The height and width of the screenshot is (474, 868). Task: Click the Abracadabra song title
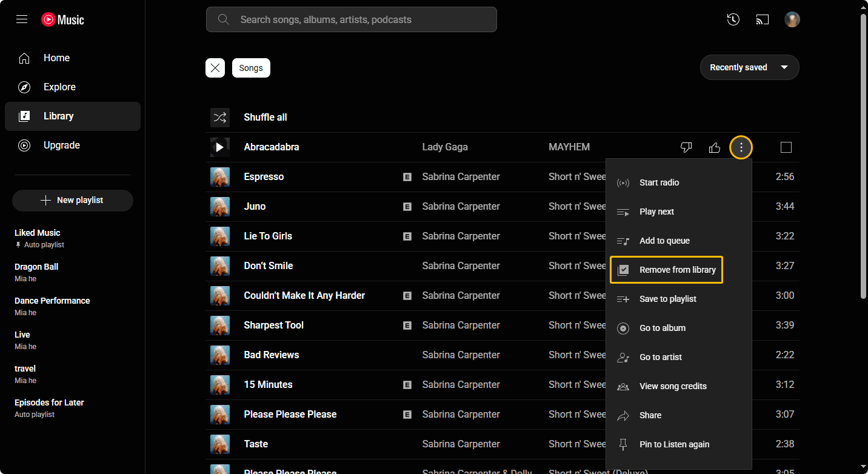272,147
